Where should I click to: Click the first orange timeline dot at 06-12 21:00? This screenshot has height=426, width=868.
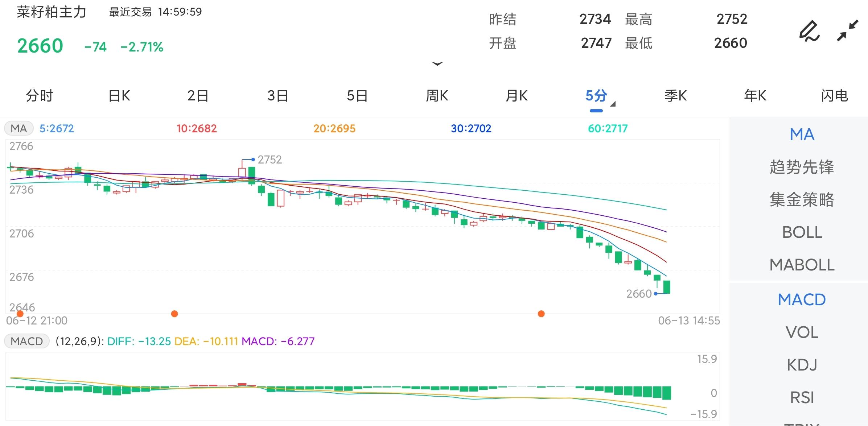click(x=20, y=314)
